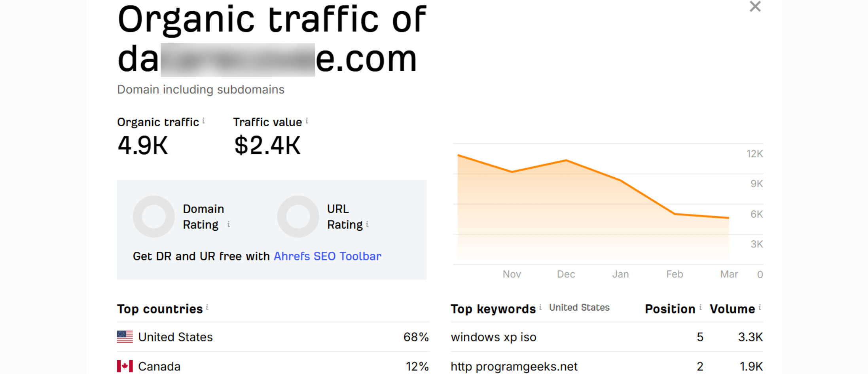The height and width of the screenshot is (374, 868).
Task: Close the organic traffic overview panel
Action: point(755,7)
